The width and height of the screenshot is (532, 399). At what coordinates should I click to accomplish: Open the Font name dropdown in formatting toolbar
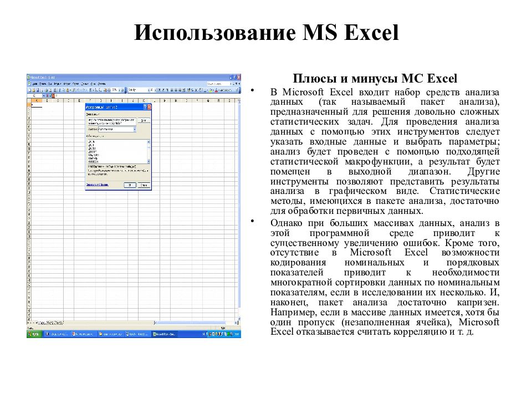click(x=149, y=90)
